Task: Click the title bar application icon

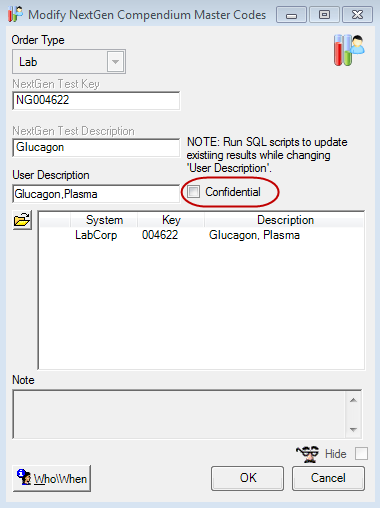Action: click(x=15, y=14)
